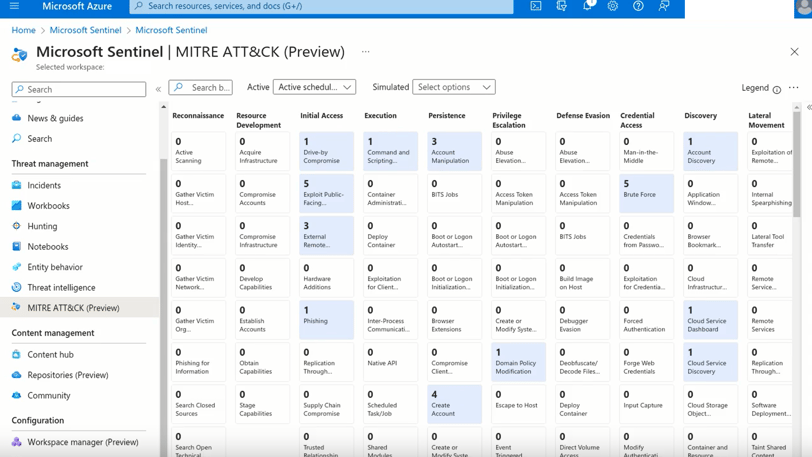Select the Command and Scripting card
The image size is (812, 457).
point(390,151)
